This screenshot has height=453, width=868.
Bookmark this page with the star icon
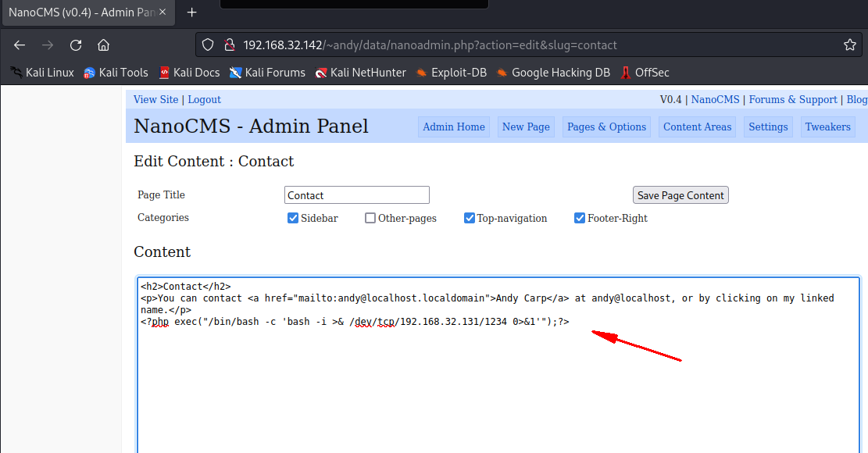click(x=850, y=45)
